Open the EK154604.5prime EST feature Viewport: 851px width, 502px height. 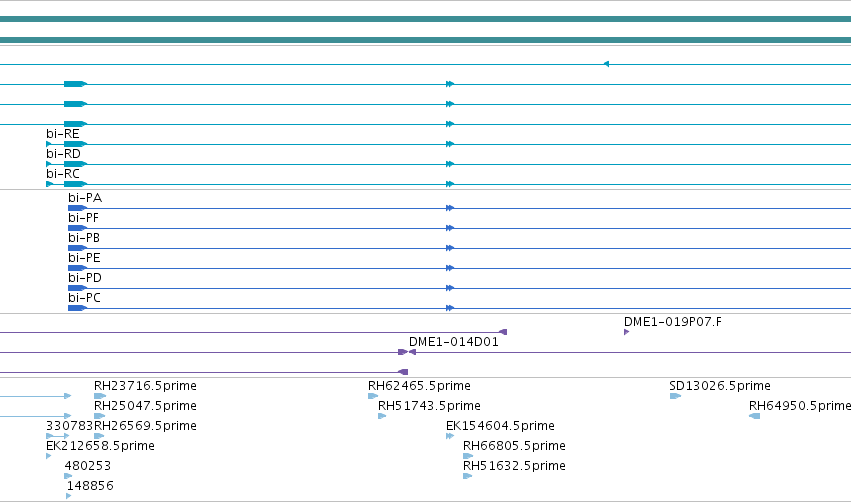coord(500,427)
